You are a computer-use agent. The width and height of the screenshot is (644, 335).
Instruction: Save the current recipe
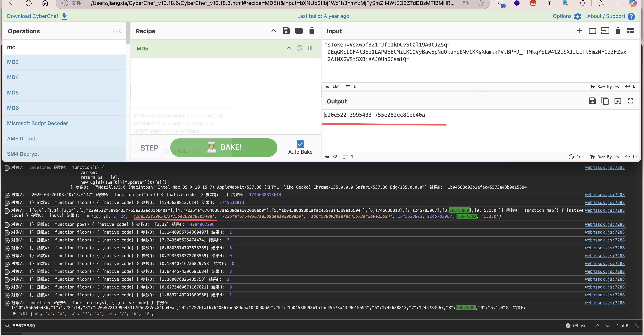286,31
